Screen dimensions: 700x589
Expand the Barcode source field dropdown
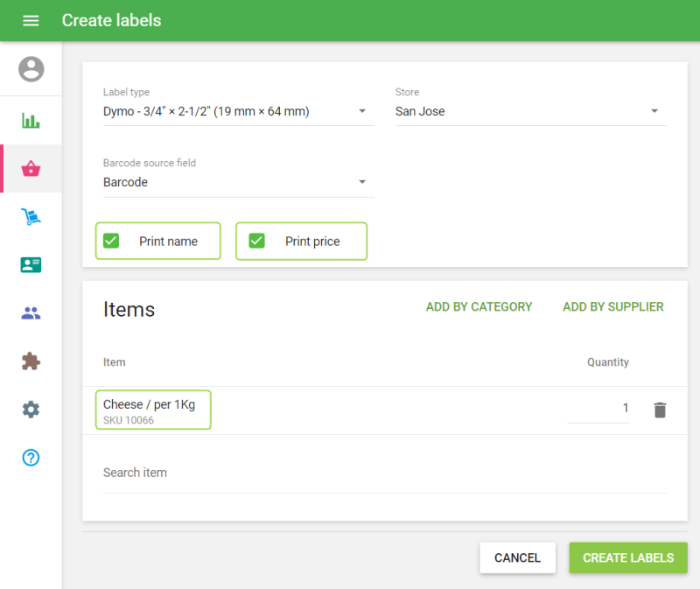[238, 182]
